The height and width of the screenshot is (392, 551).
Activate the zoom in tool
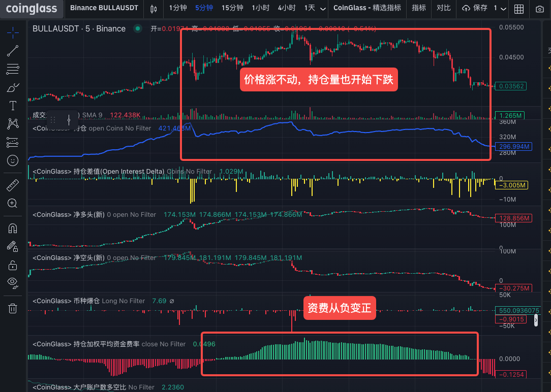tap(13, 203)
